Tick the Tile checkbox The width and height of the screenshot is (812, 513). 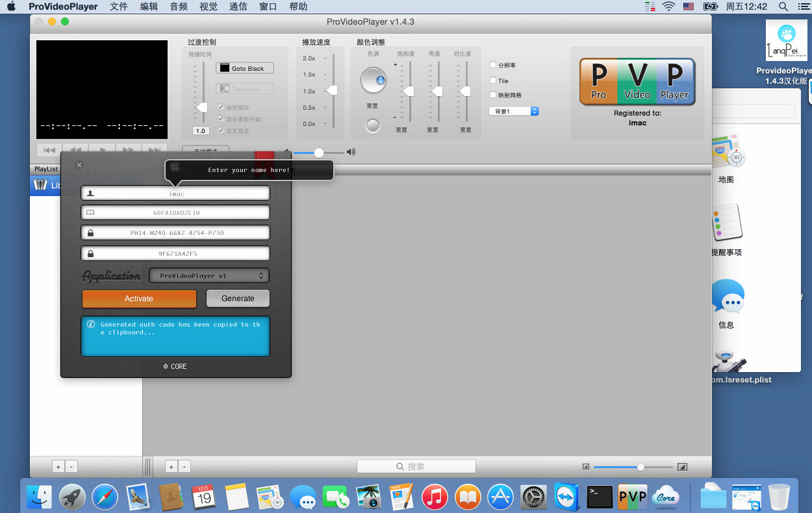[493, 81]
